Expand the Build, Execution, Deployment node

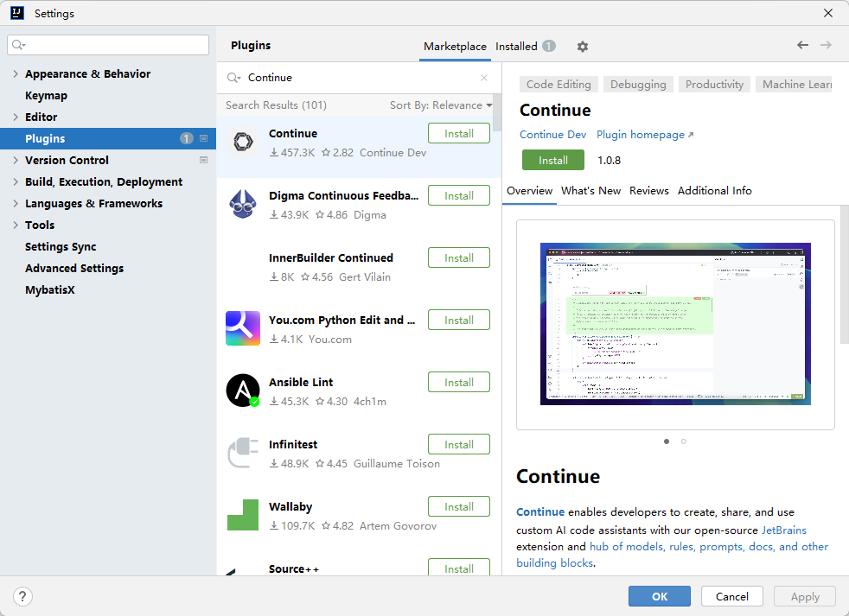[x=16, y=182]
